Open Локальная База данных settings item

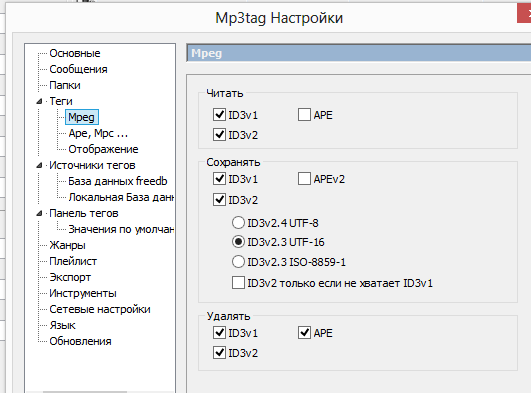121,197
